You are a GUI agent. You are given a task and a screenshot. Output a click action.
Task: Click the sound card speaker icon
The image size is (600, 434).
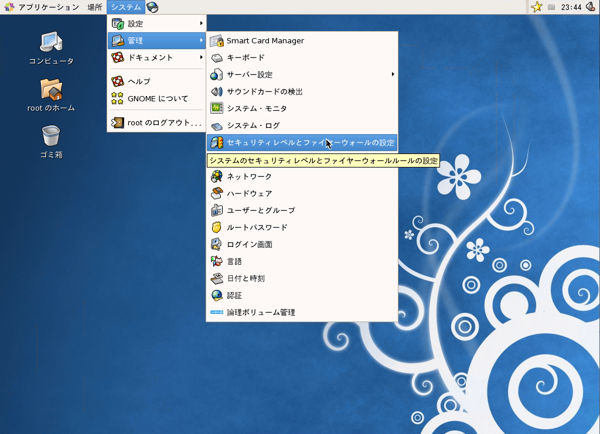pos(217,91)
